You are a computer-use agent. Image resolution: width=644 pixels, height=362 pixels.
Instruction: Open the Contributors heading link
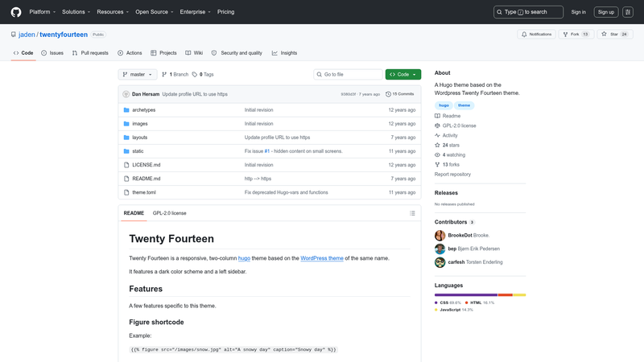click(x=455, y=222)
